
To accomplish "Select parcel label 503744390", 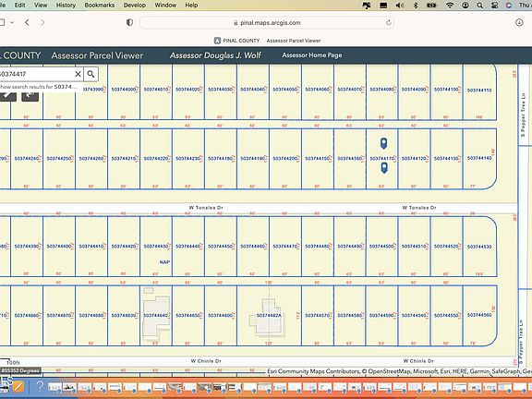I will point(27,247).
